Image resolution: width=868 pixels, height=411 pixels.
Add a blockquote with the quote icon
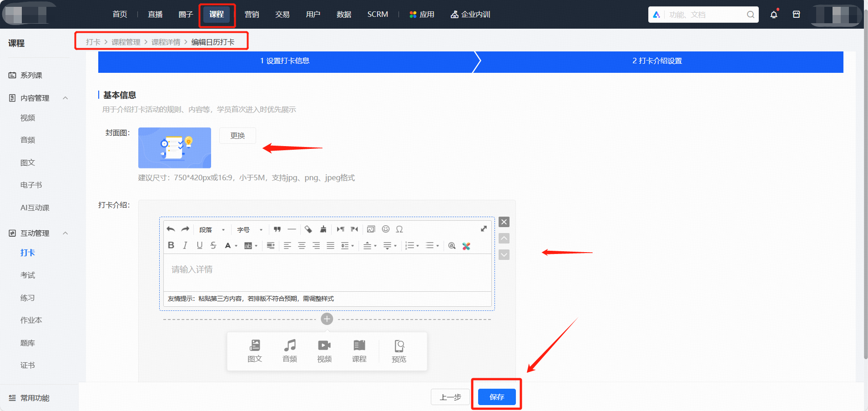click(277, 229)
